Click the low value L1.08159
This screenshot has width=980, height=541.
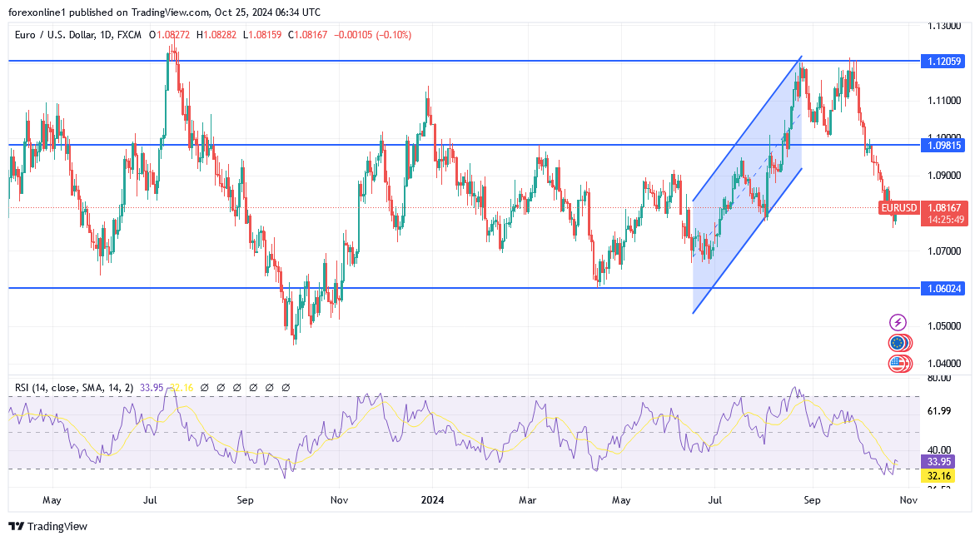262,35
